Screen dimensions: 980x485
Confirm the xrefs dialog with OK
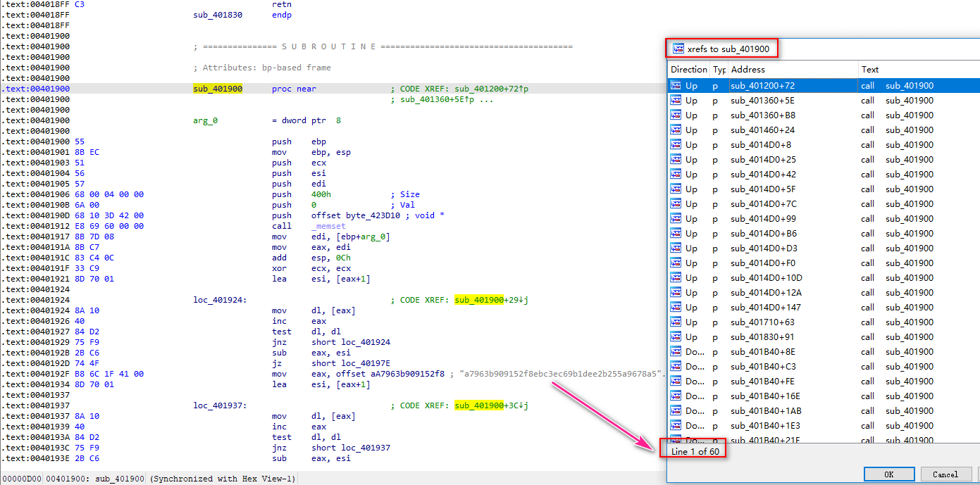click(x=889, y=474)
